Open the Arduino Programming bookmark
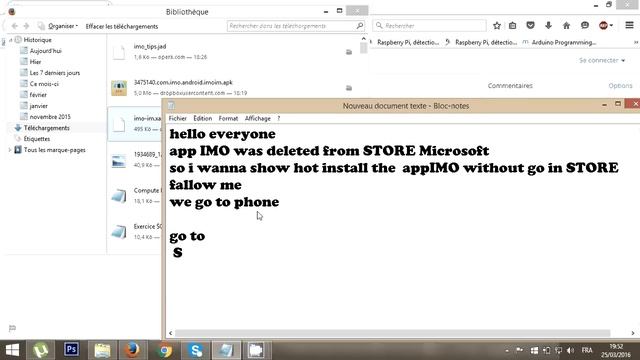This screenshot has width=640, height=360. (560, 42)
